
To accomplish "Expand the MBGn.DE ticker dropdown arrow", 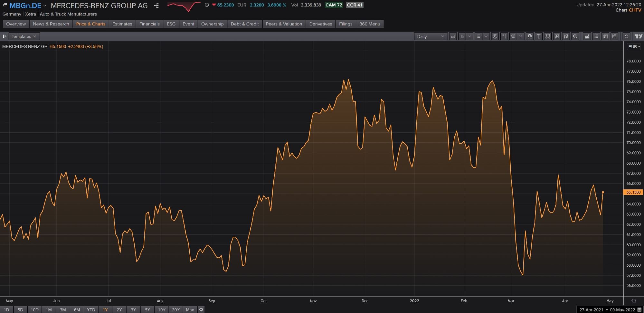I will pyautogui.click(x=45, y=5).
